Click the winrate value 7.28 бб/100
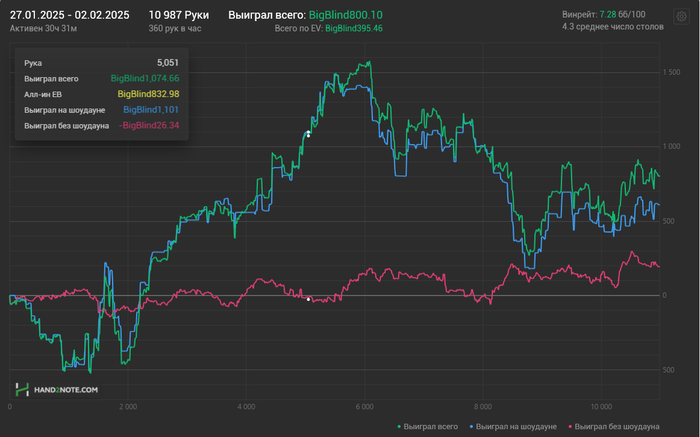 coord(622,15)
